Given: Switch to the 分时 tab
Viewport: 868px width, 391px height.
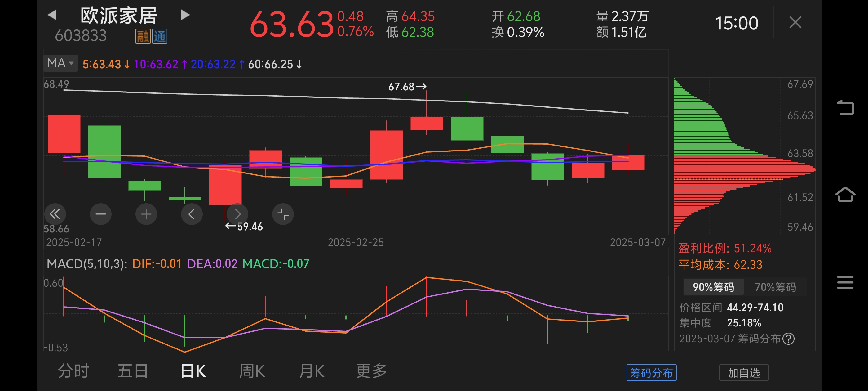Looking at the screenshot, I should [73, 371].
